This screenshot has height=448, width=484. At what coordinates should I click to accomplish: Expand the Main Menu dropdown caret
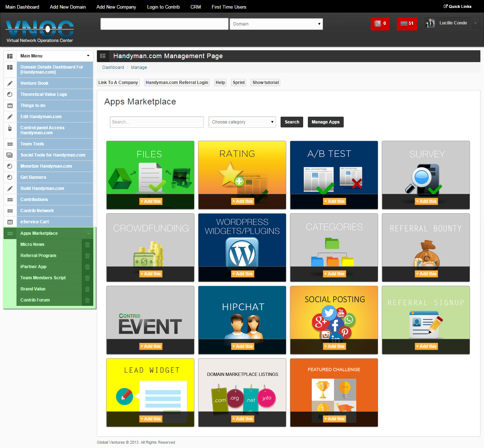pos(88,56)
